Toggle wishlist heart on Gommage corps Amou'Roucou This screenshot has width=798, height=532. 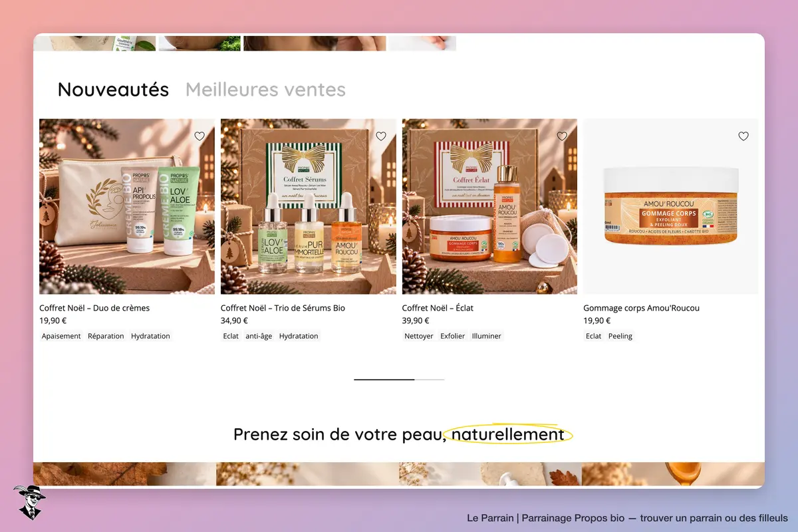tap(743, 136)
